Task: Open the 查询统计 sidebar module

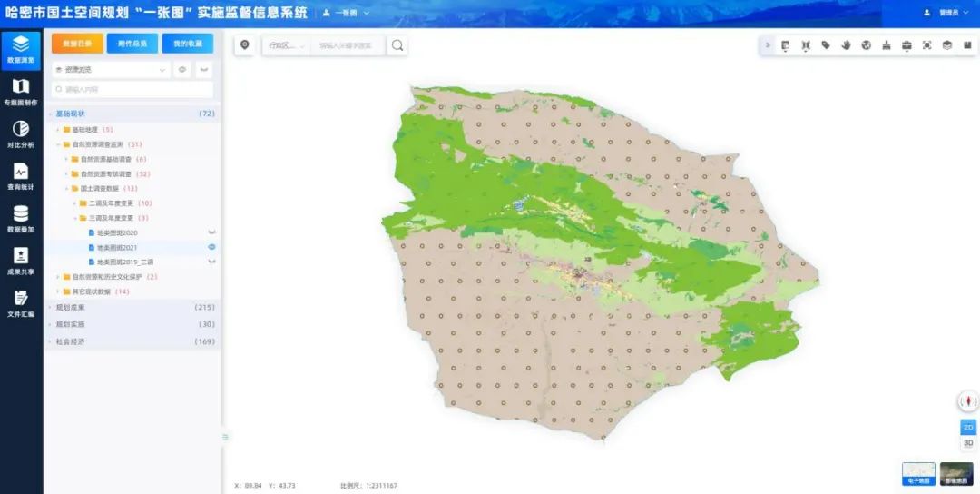Action: 21,177
